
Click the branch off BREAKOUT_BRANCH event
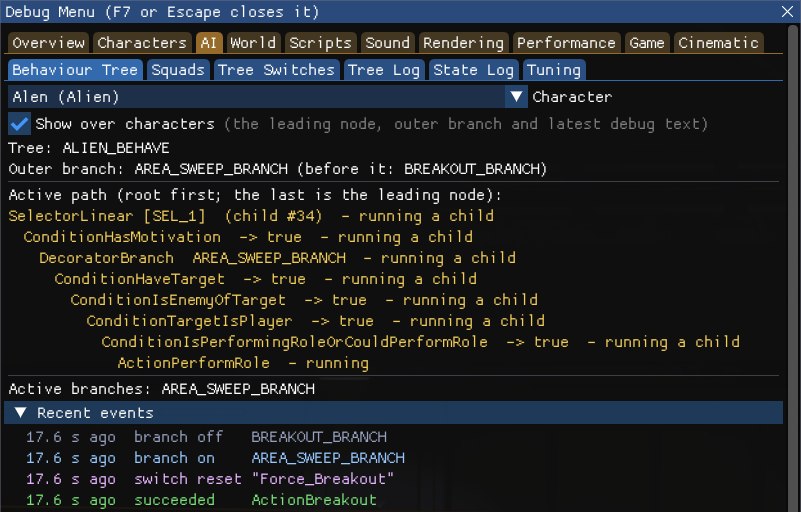[206, 437]
